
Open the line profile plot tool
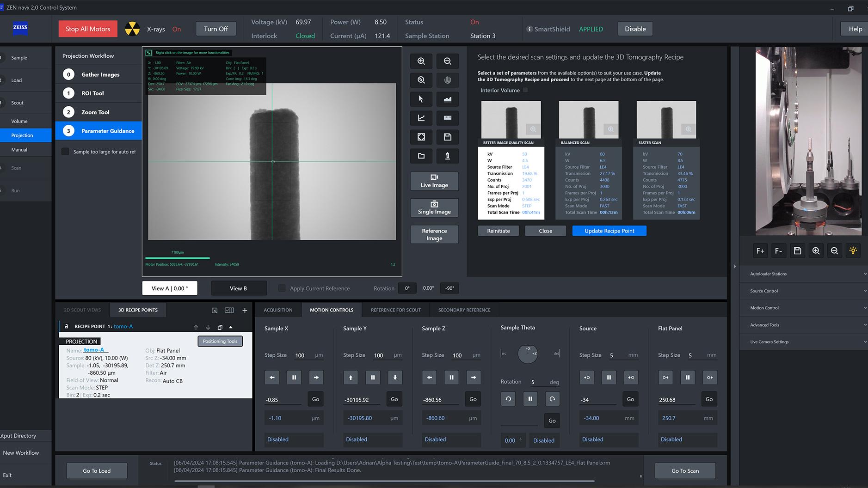(x=421, y=118)
